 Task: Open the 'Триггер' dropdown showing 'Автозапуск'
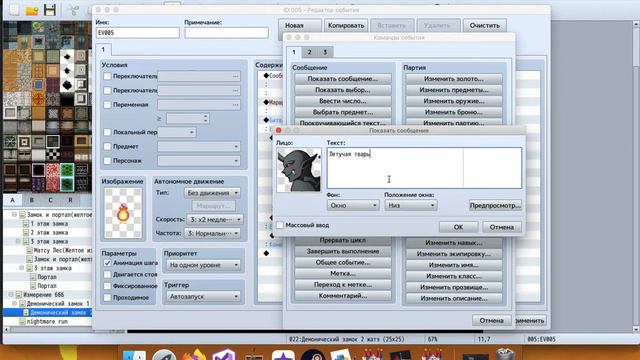click(x=203, y=296)
